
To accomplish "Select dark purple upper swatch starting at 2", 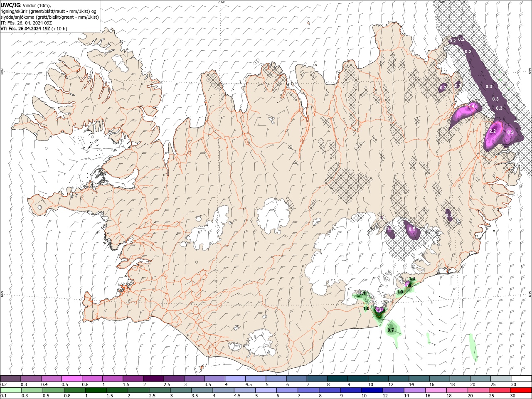I will (x=153, y=379).
